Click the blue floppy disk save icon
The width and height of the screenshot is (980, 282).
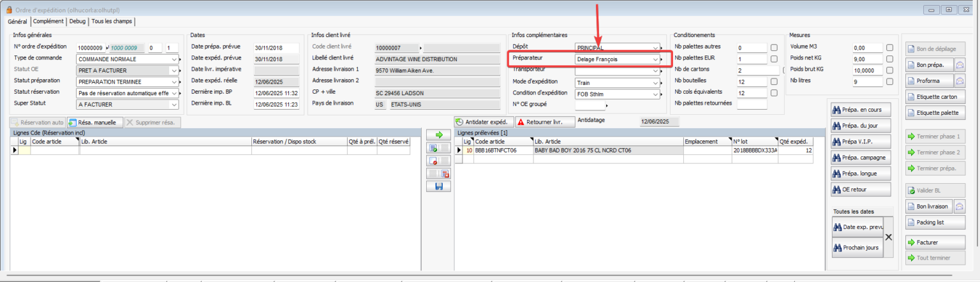pyautogui.click(x=438, y=186)
